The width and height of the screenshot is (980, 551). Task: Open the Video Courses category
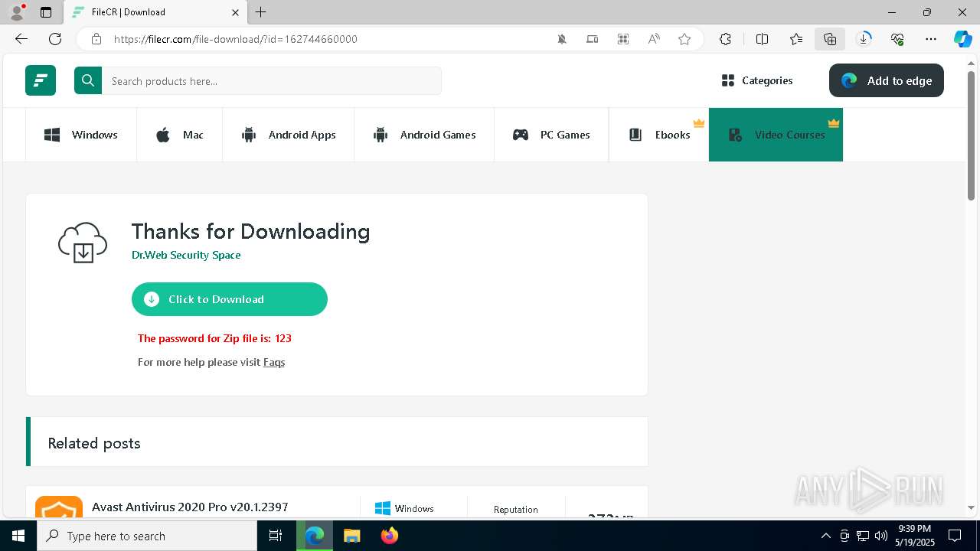[776, 135]
